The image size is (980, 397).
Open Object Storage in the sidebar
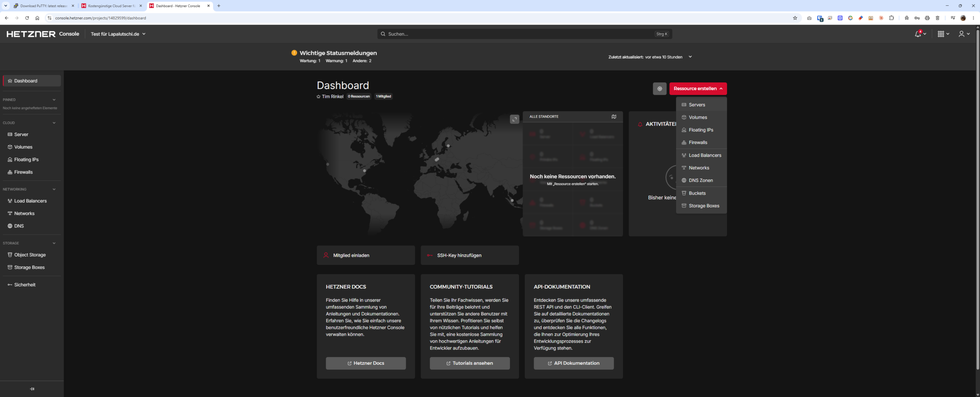[x=32, y=255]
